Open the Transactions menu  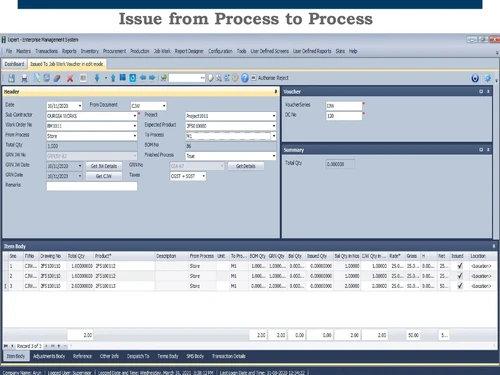(46, 51)
